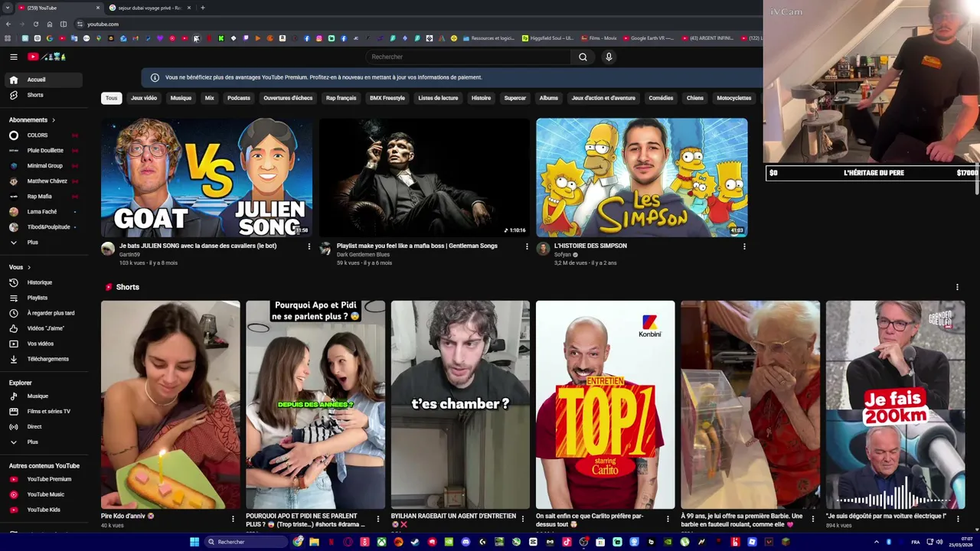Open the tab search dropdown arrow

[8, 8]
